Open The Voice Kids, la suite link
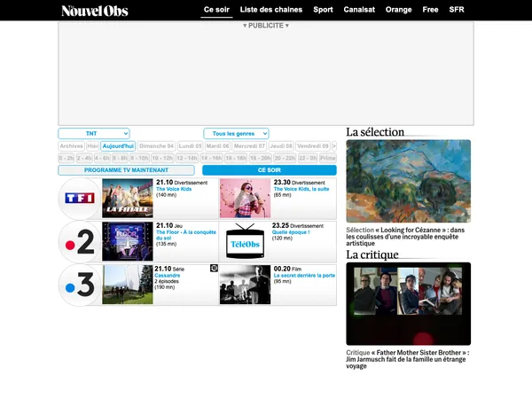Screen dimensions: 532x399 (x=301, y=189)
